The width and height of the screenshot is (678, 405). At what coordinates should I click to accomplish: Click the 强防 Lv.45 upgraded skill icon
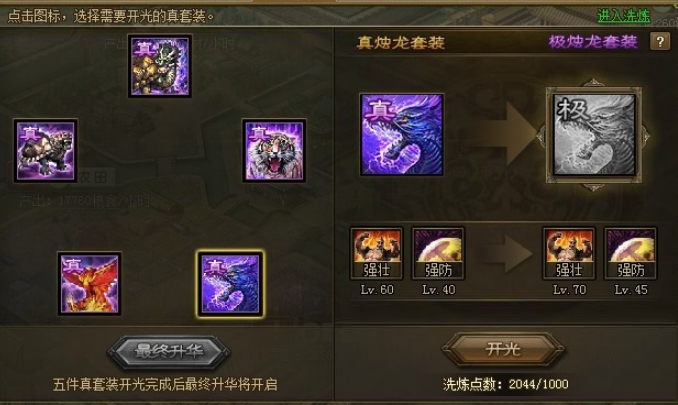click(x=631, y=253)
